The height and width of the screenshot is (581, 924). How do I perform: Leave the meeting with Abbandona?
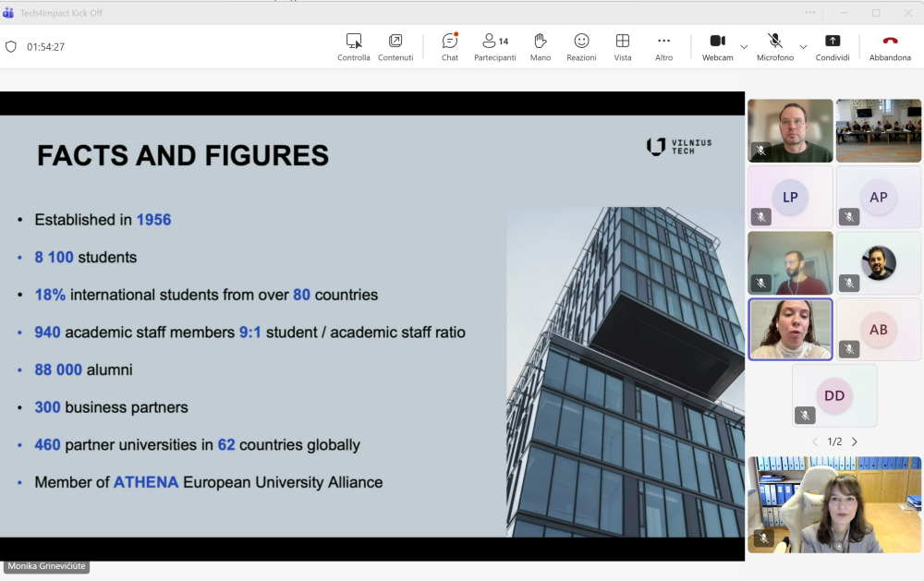(890, 47)
